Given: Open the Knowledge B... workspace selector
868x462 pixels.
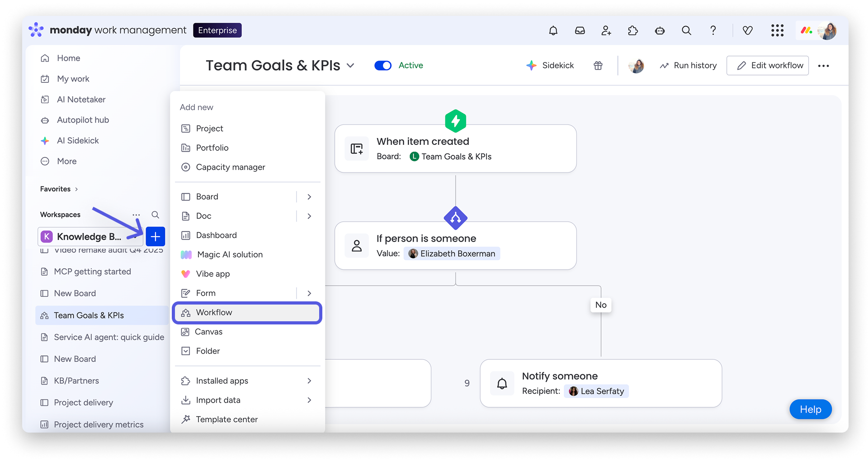Looking at the screenshot, I should [x=90, y=236].
